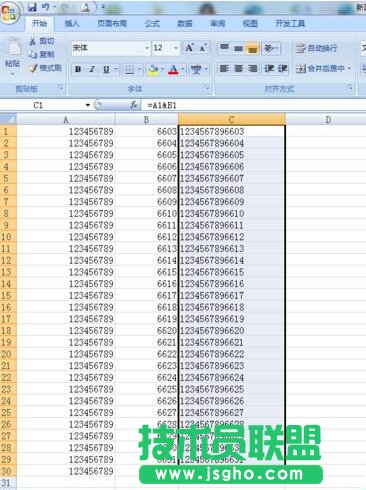
Task: Click Merge and Center (合并后居中)
Action: [x=320, y=69]
